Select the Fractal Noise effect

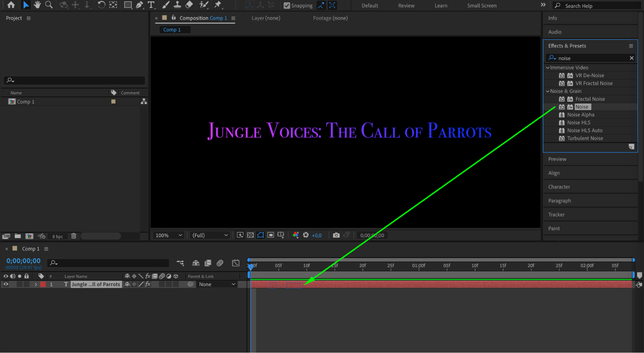[590, 99]
